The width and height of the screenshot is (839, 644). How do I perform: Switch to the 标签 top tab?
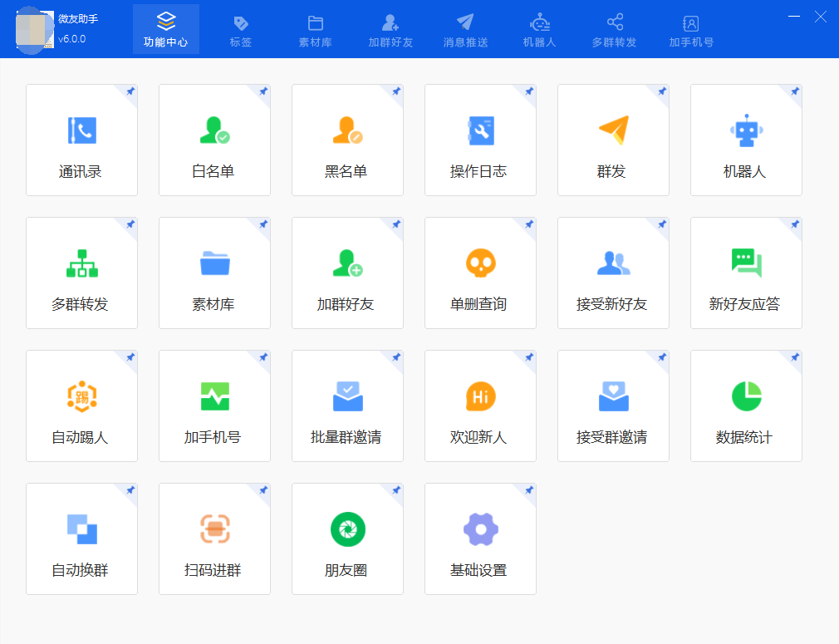tap(241, 29)
